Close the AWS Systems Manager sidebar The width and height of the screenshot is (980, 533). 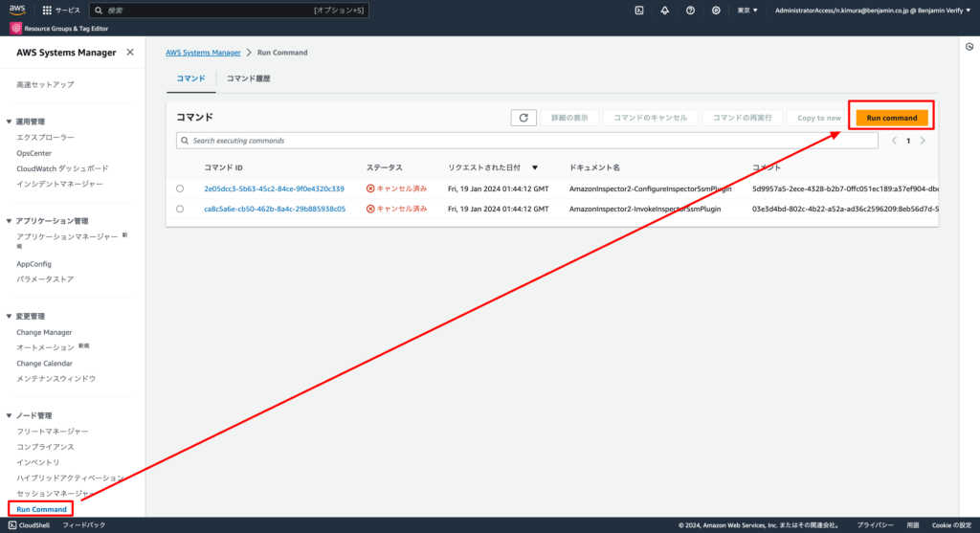[x=130, y=53]
